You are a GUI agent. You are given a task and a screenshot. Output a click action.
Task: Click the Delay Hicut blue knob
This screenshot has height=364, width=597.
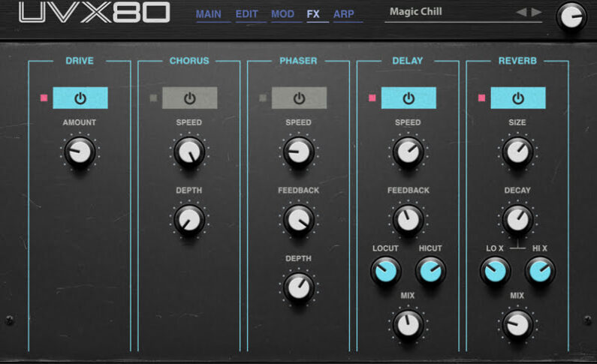click(430, 271)
